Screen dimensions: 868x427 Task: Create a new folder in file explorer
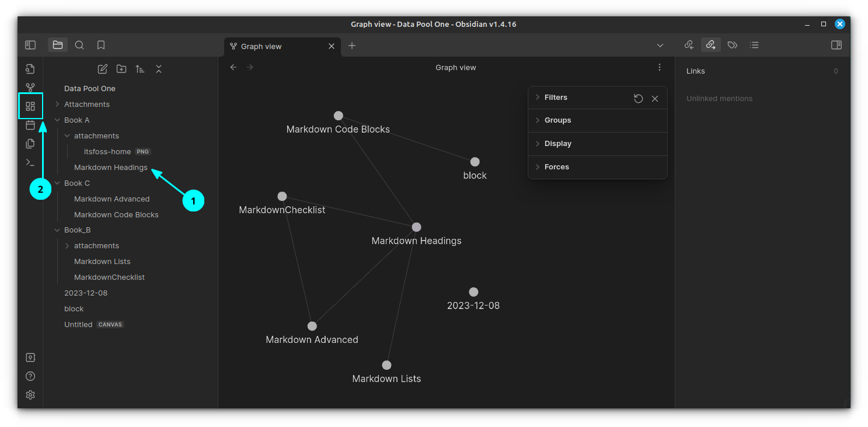(x=121, y=69)
